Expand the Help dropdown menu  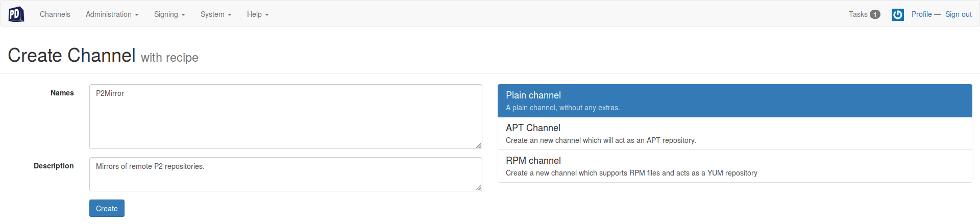click(x=258, y=14)
